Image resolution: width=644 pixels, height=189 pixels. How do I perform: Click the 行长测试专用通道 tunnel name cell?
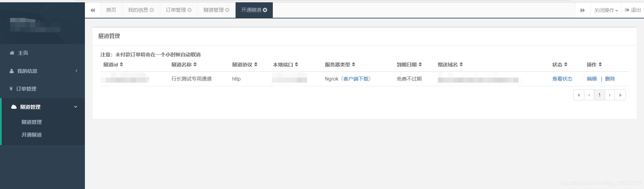coord(192,79)
